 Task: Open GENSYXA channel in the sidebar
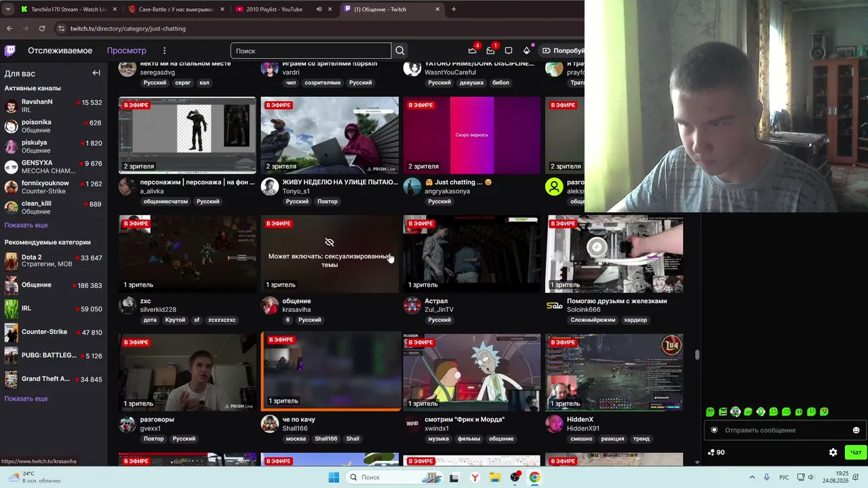pos(53,167)
